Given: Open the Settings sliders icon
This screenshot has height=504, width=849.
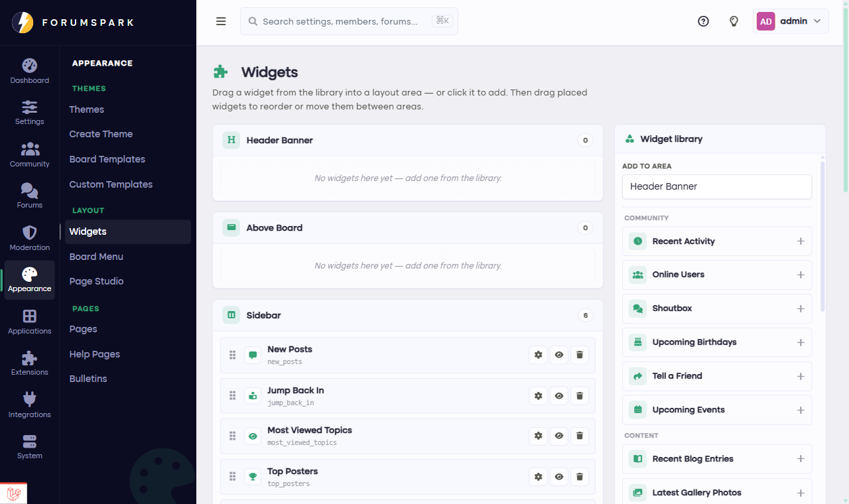Looking at the screenshot, I should (30, 107).
